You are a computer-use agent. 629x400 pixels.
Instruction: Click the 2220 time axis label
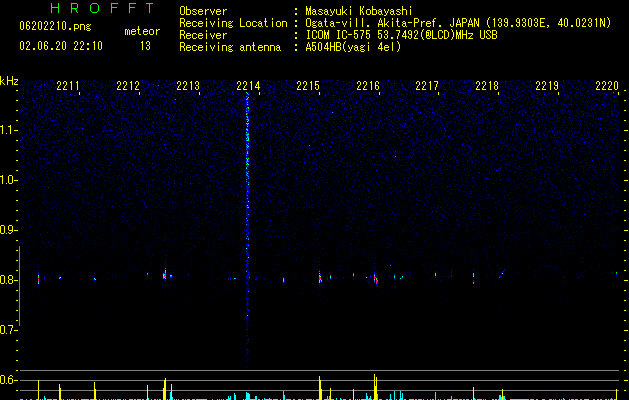coord(607,85)
